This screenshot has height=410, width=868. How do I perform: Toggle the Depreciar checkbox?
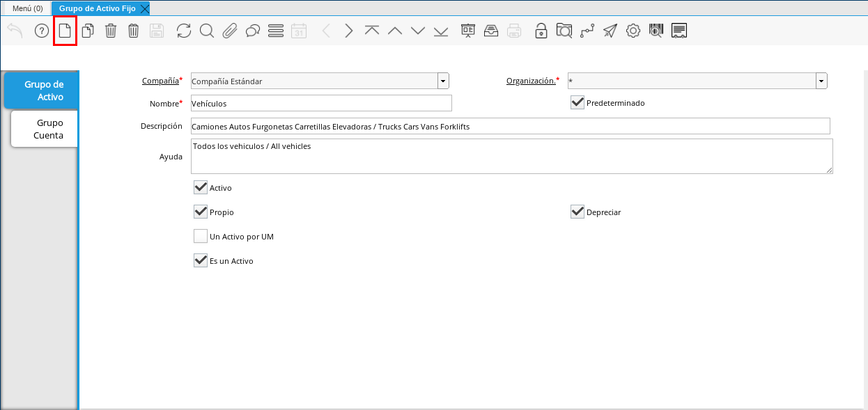577,212
